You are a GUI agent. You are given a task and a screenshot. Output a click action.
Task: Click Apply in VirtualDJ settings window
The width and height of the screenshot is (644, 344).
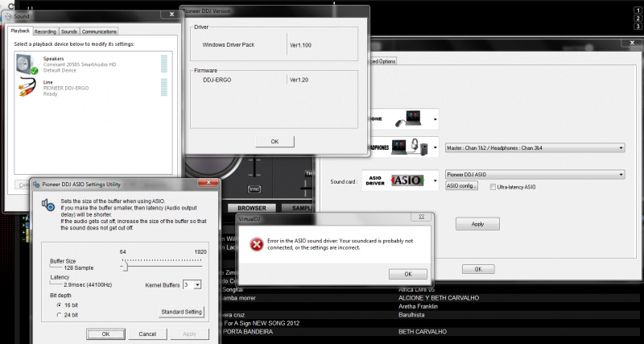pyautogui.click(x=477, y=224)
